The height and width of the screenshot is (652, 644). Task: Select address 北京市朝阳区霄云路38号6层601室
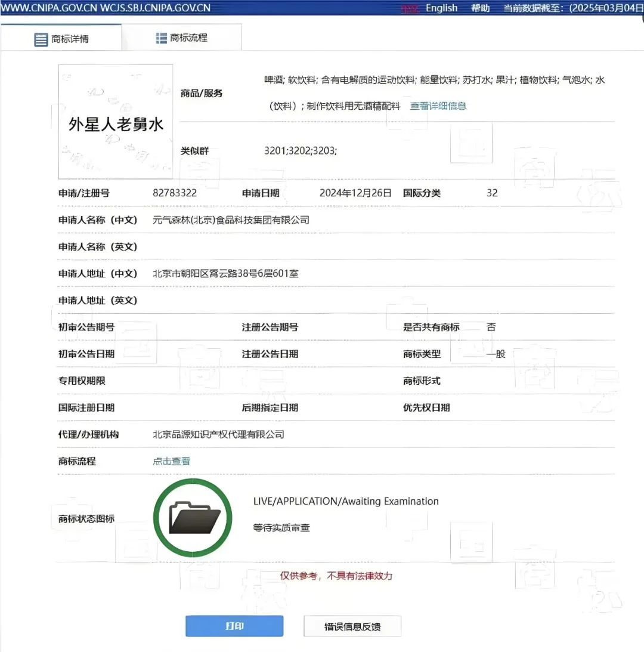(225, 274)
